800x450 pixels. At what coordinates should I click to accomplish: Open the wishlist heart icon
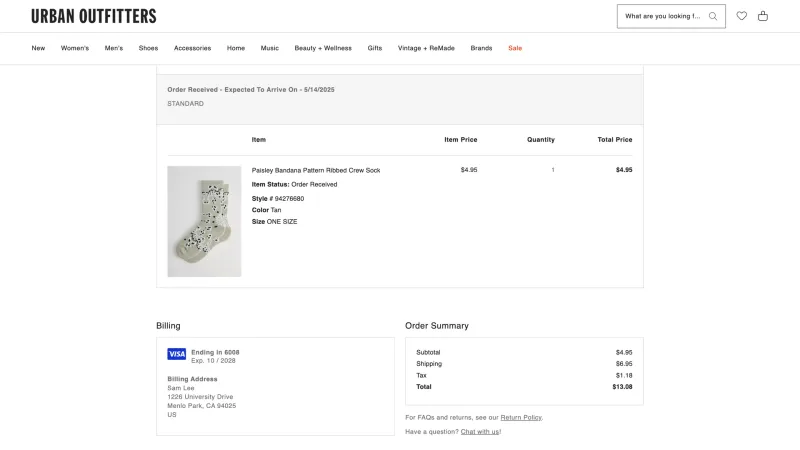point(741,16)
